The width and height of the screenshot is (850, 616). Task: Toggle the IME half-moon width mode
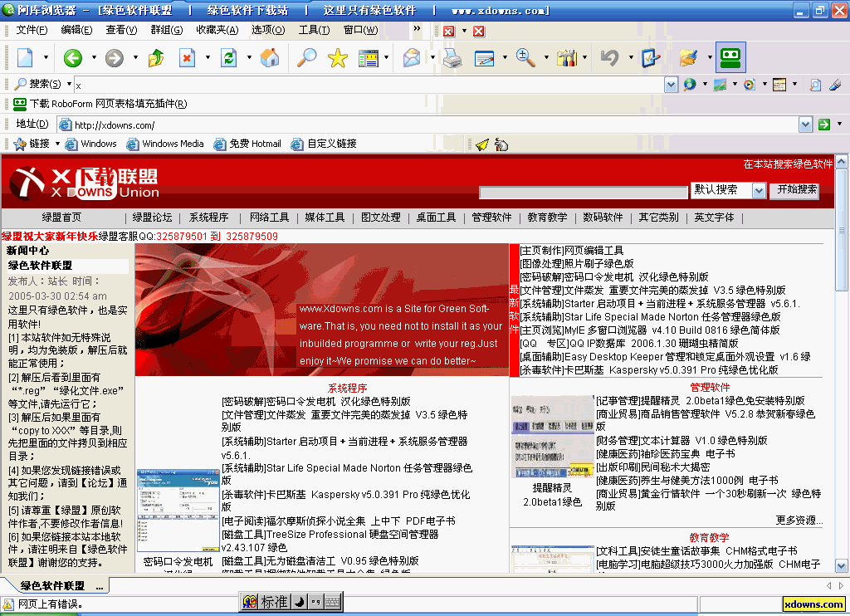tap(299, 601)
